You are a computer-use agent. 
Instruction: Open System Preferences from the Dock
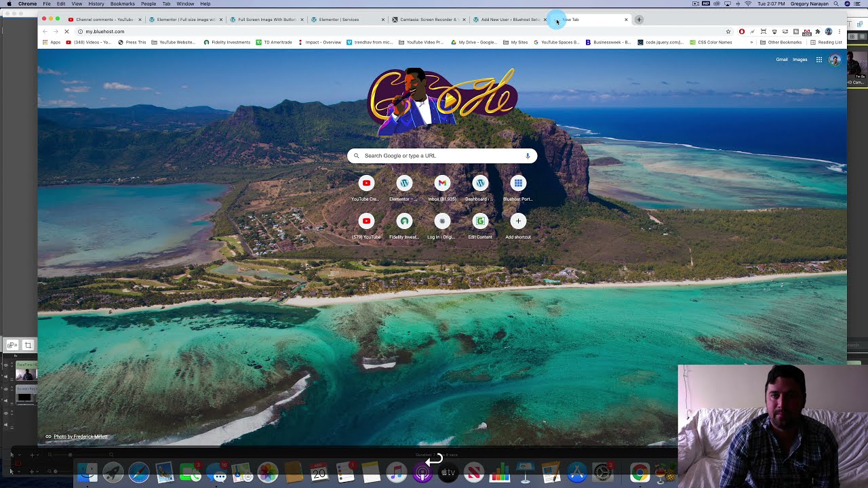point(603,472)
